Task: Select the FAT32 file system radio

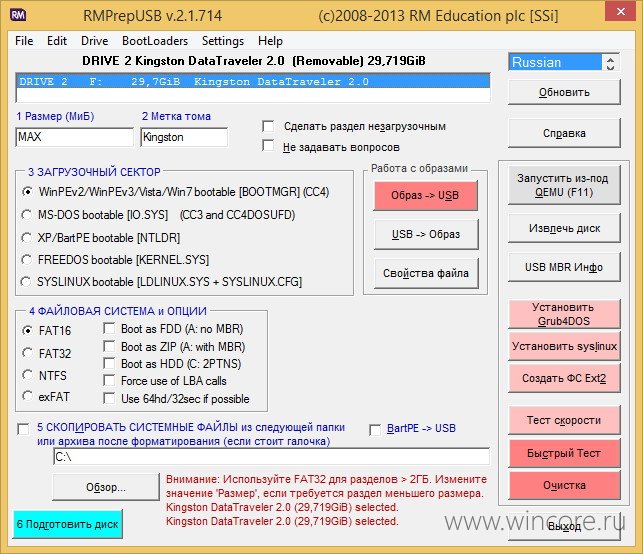Action: point(27,353)
